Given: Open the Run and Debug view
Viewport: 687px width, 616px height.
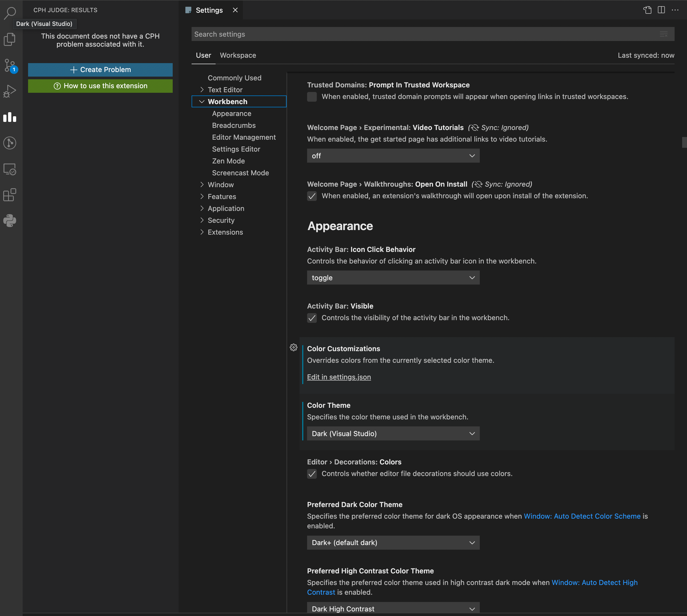Looking at the screenshot, I should (10, 91).
